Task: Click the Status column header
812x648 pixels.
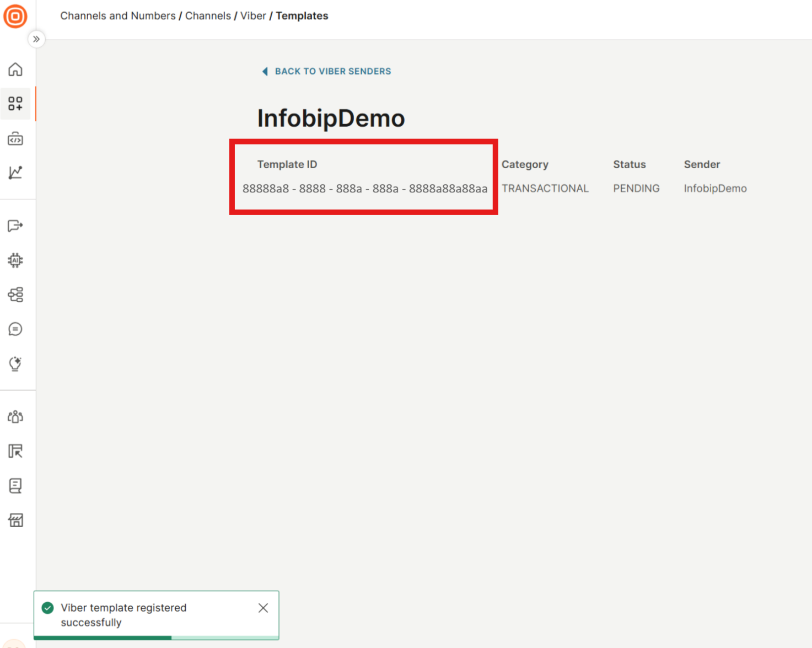Action: (x=630, y=164)
